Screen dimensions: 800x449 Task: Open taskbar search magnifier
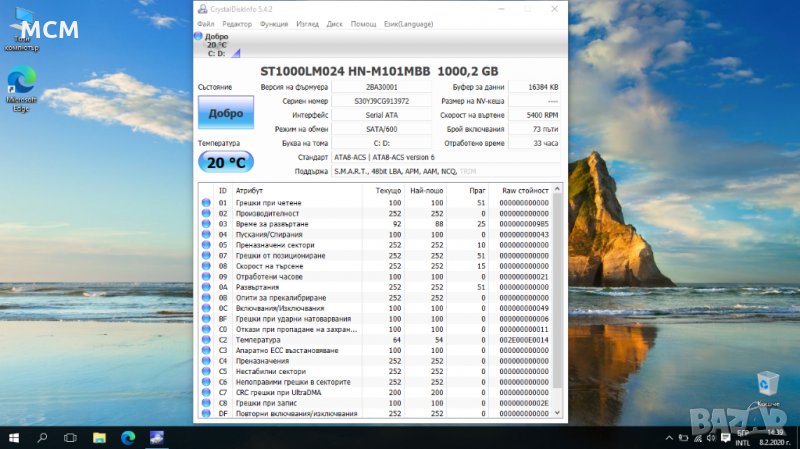coord(42,438)
